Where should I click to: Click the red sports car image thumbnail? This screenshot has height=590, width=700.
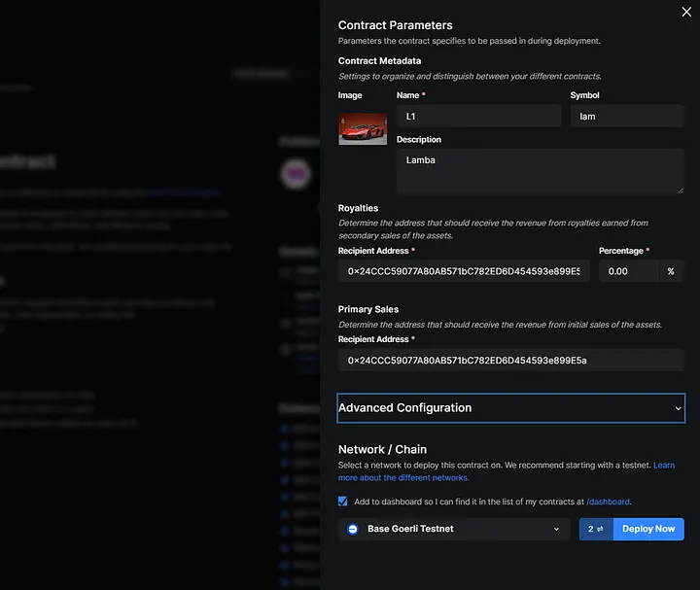[x=363, y=127]
